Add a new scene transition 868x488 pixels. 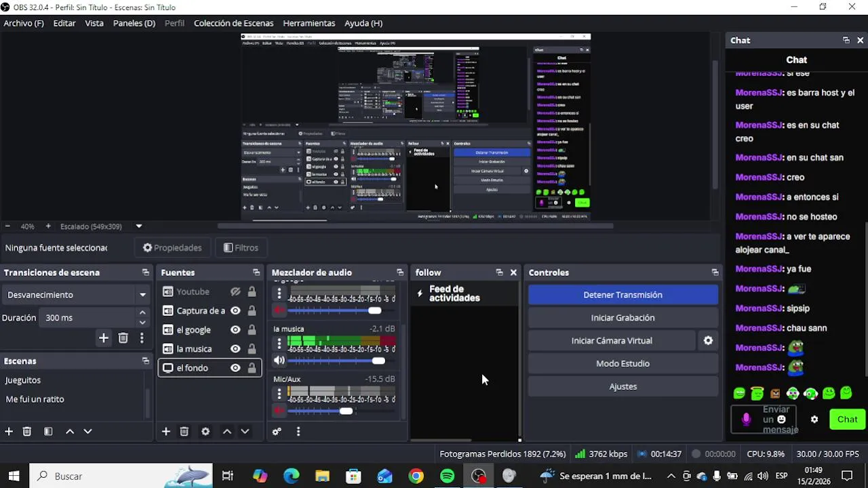tap(104, 338)
